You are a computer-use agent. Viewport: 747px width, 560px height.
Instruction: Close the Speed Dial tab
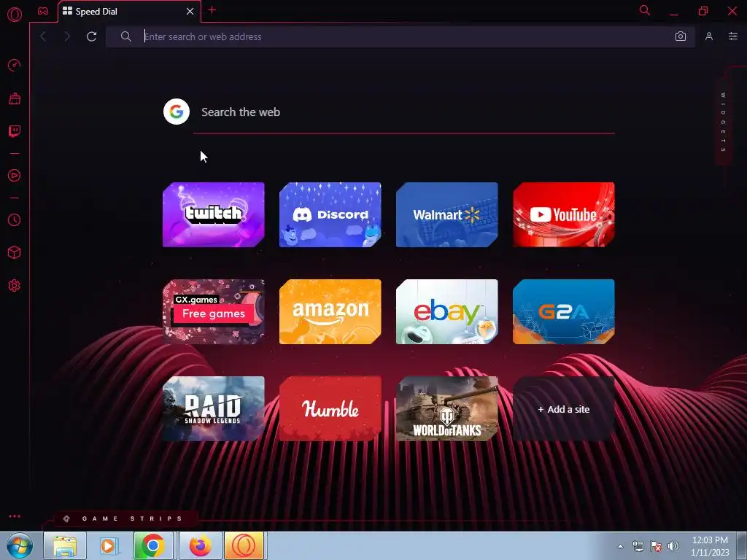coord(190,12)
